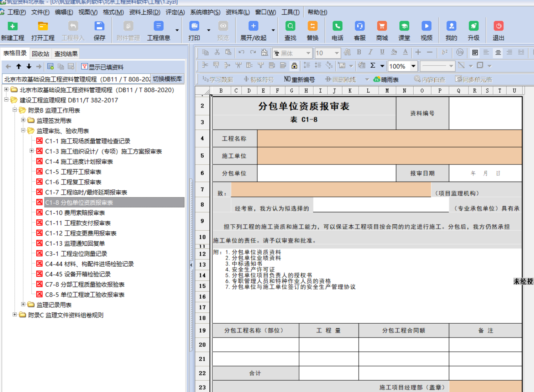Open the 查找 search tool
The height and width of the screenshot is (392, 534).
[x=290, y=31]
